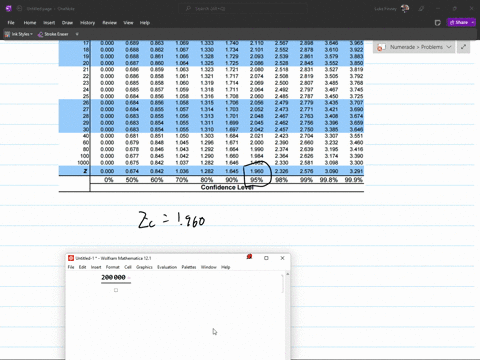Expand the Share button dropdown arrow
This screenshot has width=480, height=360.
coord(473,22)
